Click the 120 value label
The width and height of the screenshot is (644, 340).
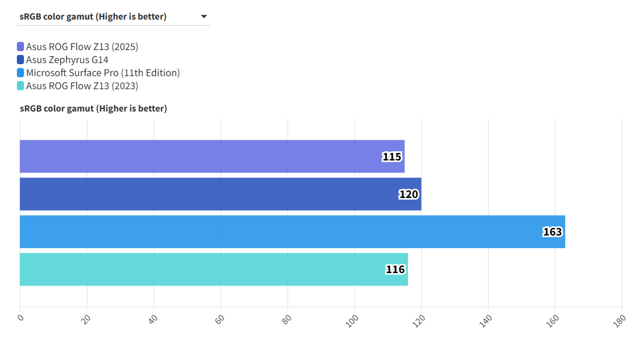coord(409,195)
